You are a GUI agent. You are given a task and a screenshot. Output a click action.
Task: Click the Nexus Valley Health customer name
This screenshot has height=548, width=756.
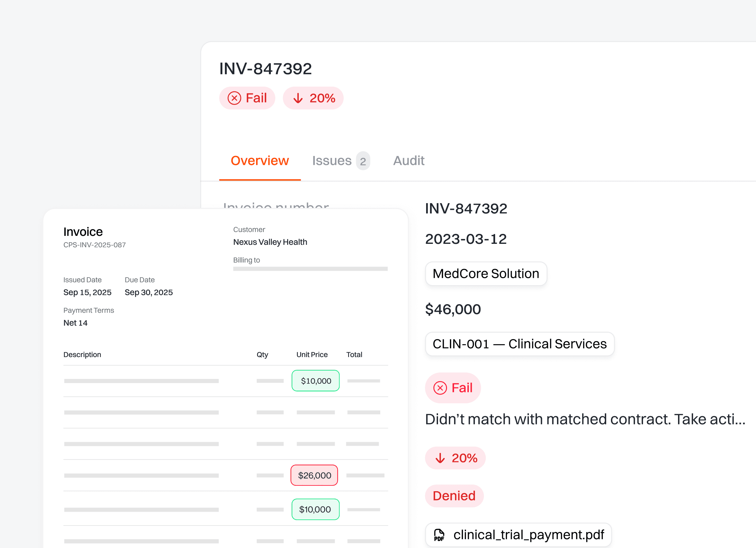click(270, 242)
